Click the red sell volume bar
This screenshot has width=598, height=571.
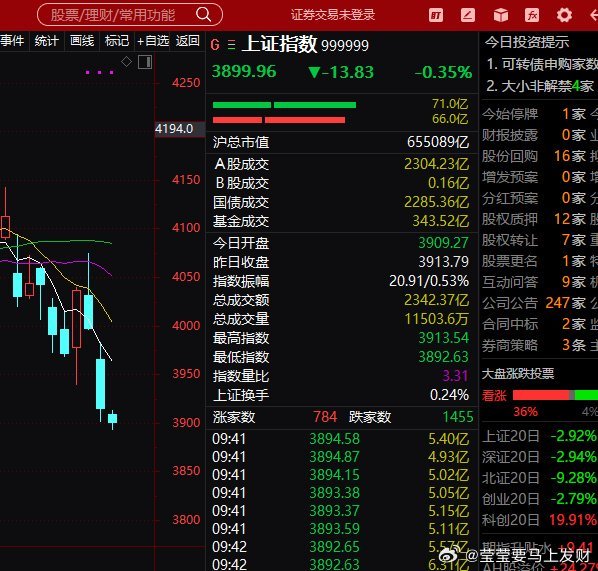click(x=279, y=120)
